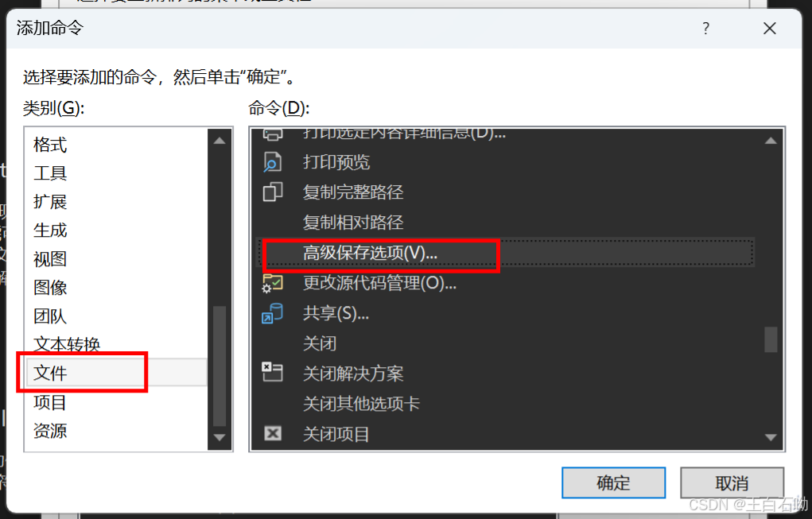
Task: Click the close project X icon
Action: coord(273,433)
